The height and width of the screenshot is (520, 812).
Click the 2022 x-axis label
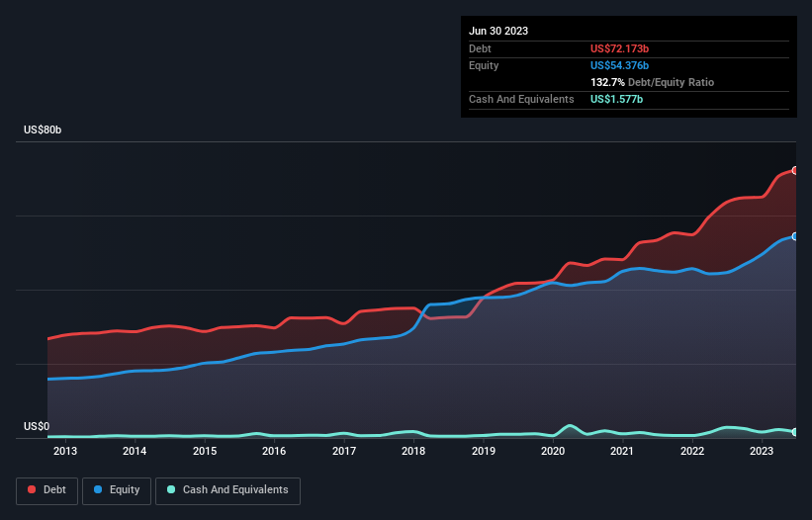[692, 451]
